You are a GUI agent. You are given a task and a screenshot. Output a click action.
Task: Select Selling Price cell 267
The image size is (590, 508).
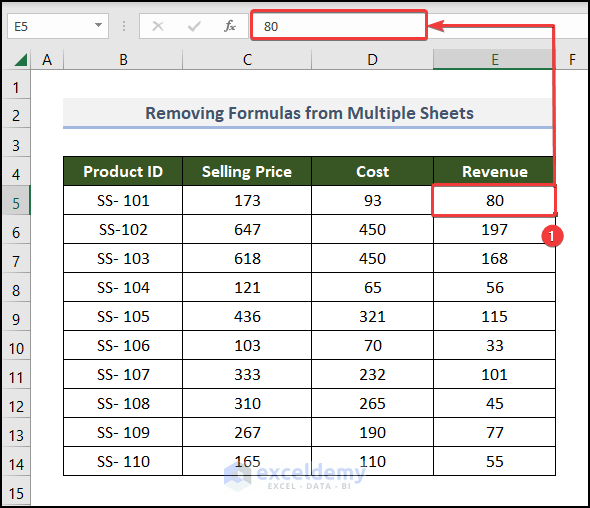click(x=247, y=432)
